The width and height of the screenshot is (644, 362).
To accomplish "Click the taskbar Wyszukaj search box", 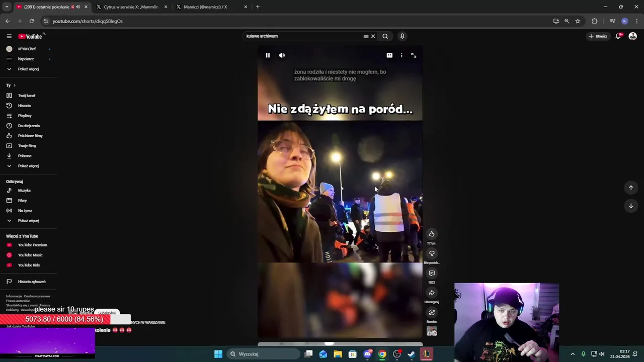I will click(263, 354).
